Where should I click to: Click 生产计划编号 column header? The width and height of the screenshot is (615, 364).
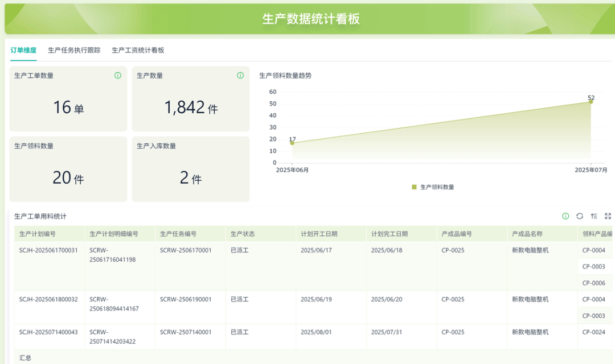pos(50,234)
